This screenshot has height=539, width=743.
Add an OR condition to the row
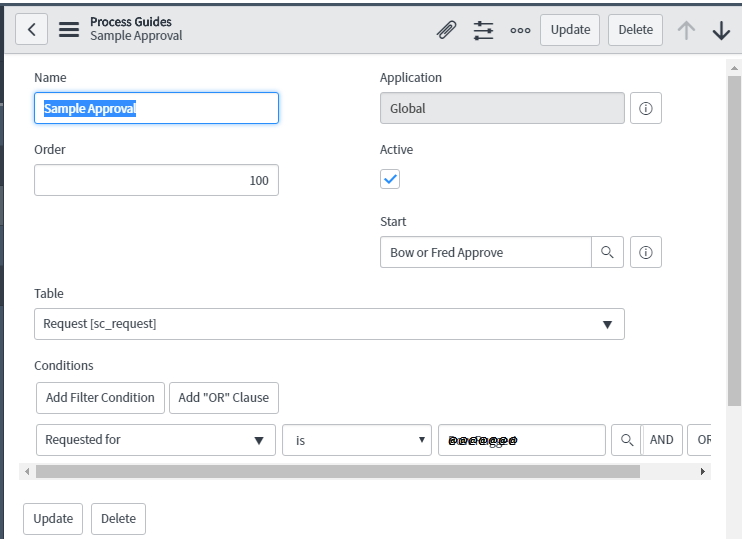tap(701, 440)
